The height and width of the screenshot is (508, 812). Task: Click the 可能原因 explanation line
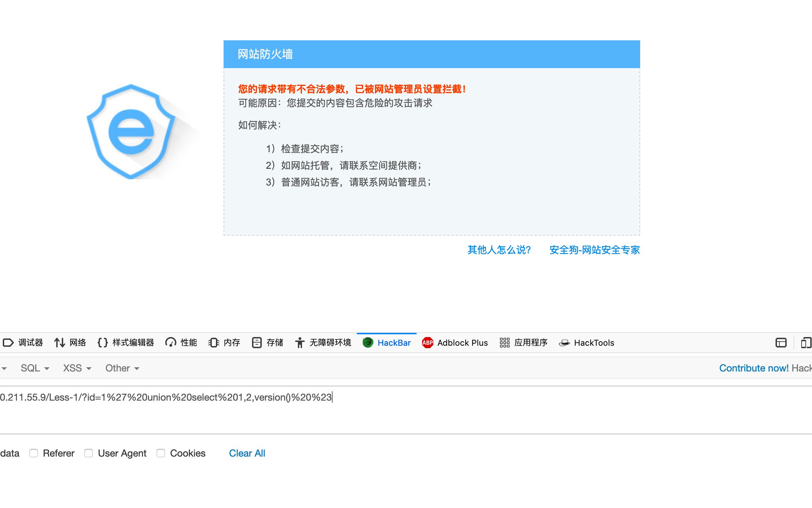click(335, 103)
